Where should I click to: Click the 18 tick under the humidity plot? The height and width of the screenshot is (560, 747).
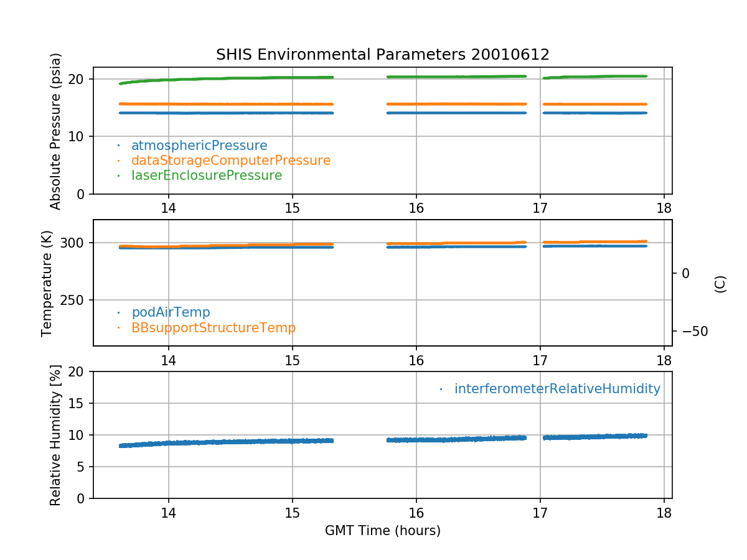[664, 513]
